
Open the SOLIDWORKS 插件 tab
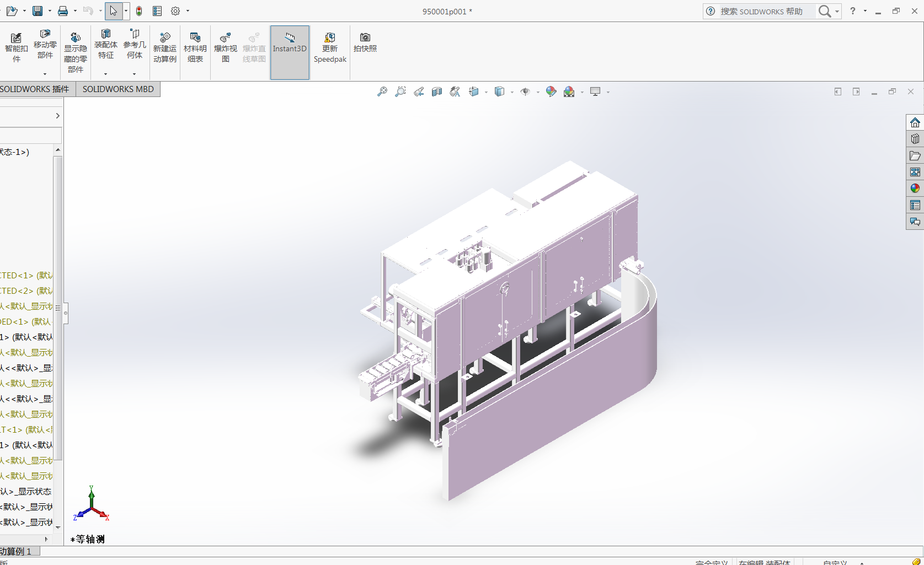pos(35,89)
